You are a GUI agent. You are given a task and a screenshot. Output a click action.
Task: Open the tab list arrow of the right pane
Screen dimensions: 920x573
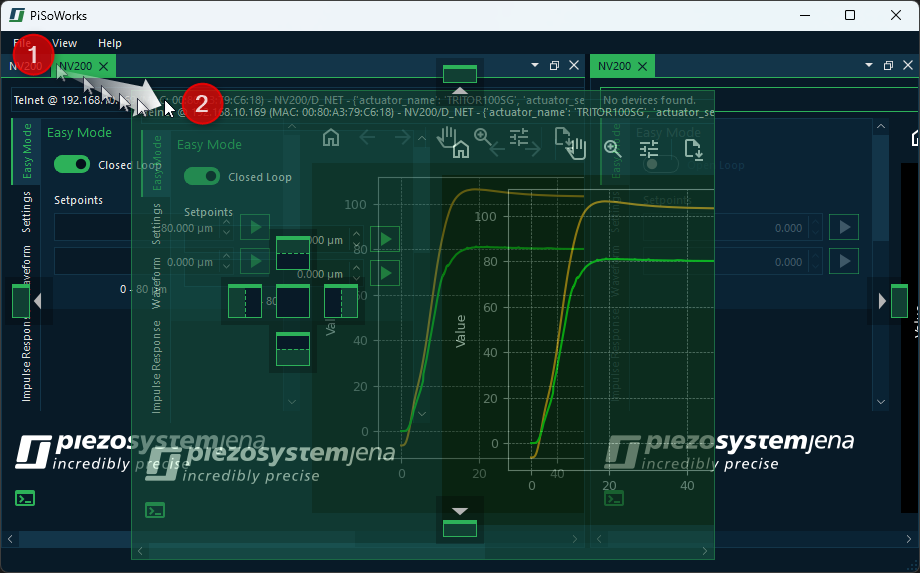click(x=868, y=66)
